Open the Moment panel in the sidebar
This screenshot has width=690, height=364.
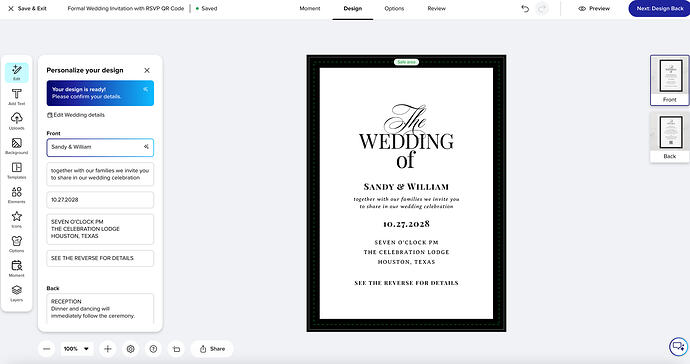(x=17, y=268)
